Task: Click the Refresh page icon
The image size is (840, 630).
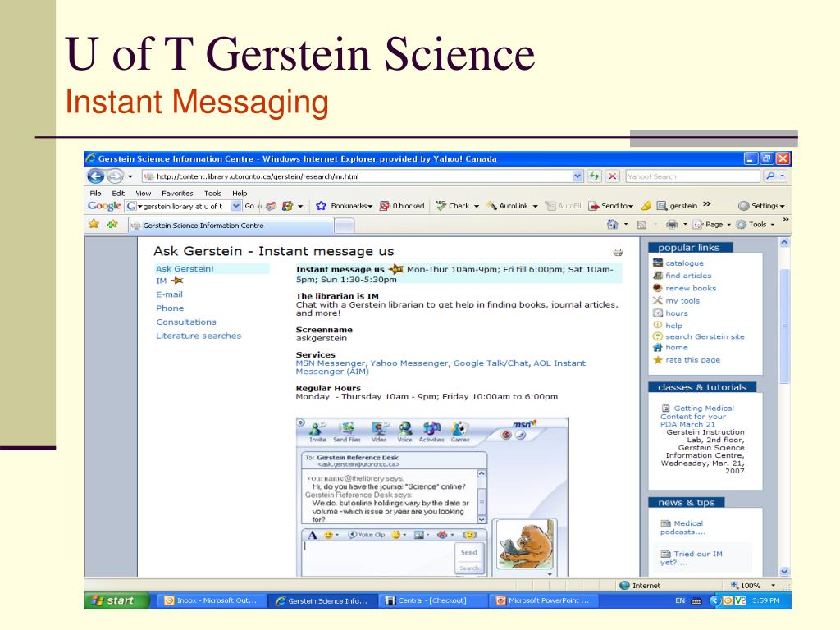Action: click(x=594, y=176)
